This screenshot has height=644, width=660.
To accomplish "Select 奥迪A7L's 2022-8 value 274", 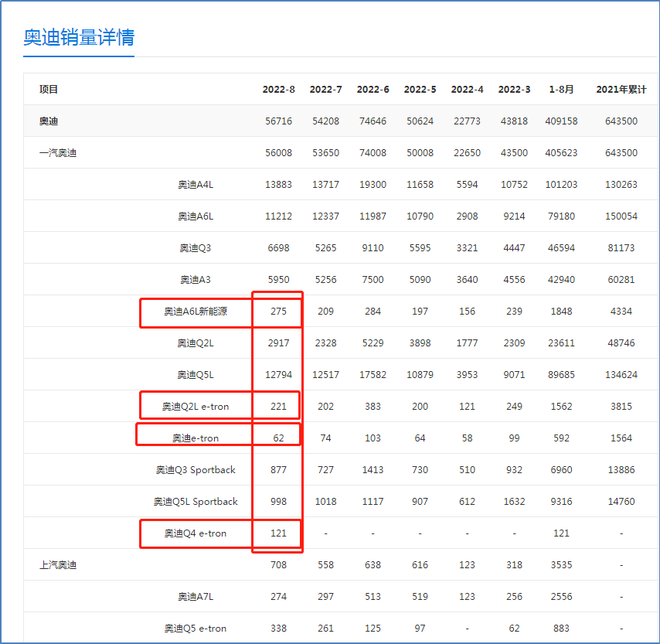I will pyautogui.click(x=279, y=597).
